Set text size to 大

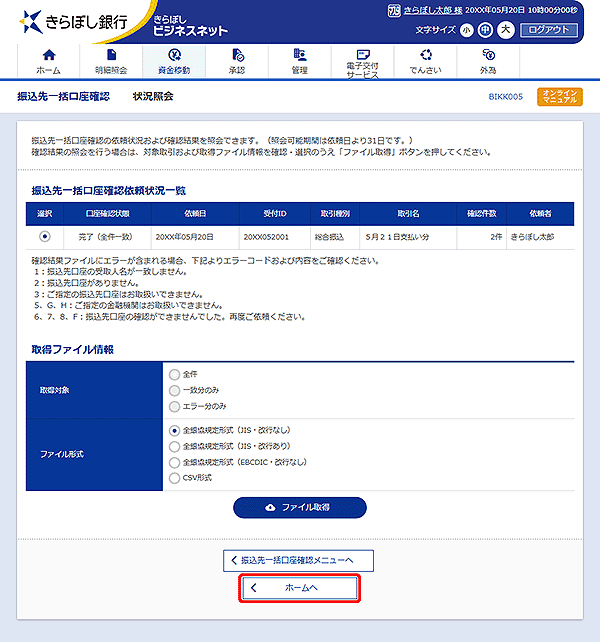tap(506, 30)
